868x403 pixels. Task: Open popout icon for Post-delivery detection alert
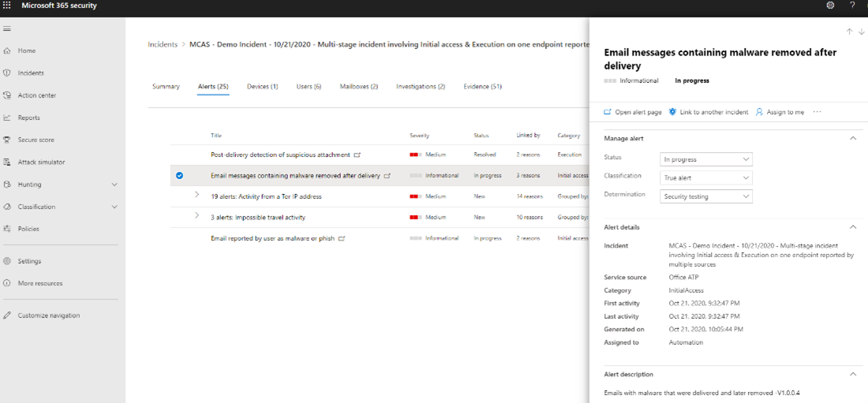pos(357,155)
